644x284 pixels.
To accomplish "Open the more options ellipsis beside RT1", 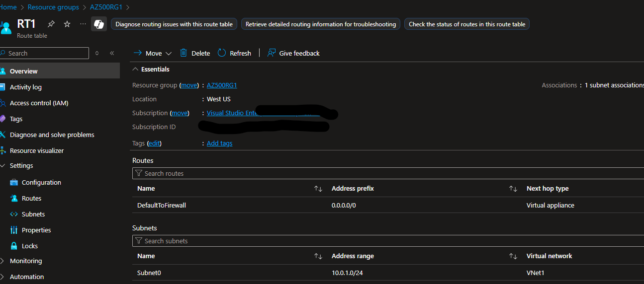I will click(83, 24).
